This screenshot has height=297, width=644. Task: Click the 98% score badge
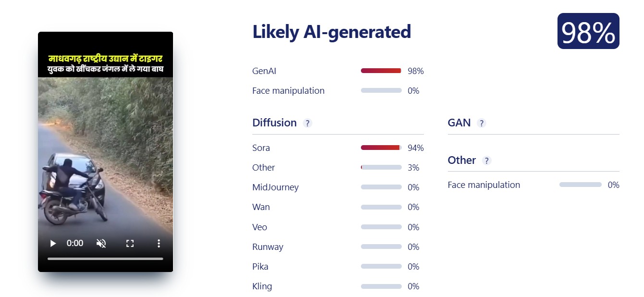coord(588,31)
